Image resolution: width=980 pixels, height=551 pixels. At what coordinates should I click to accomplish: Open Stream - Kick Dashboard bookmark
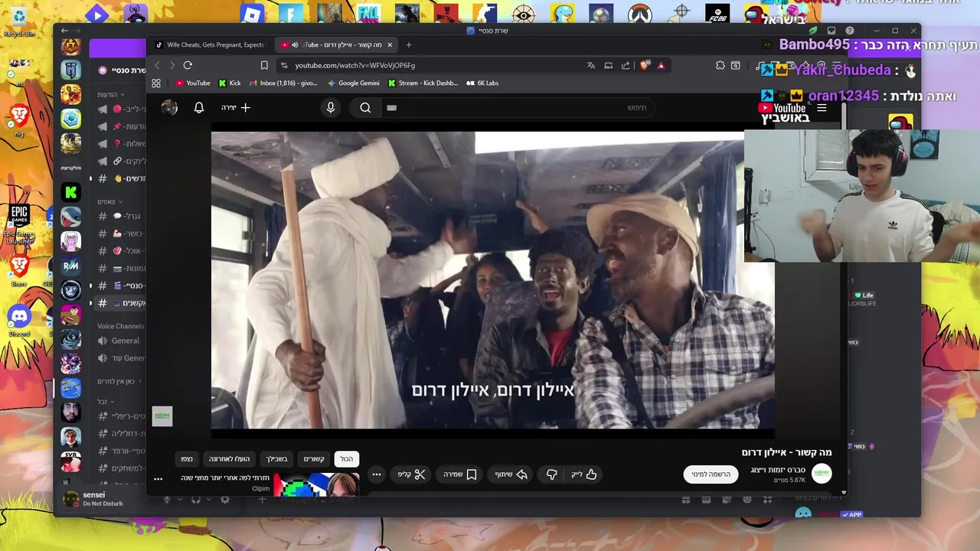click(x=423, y=83)
